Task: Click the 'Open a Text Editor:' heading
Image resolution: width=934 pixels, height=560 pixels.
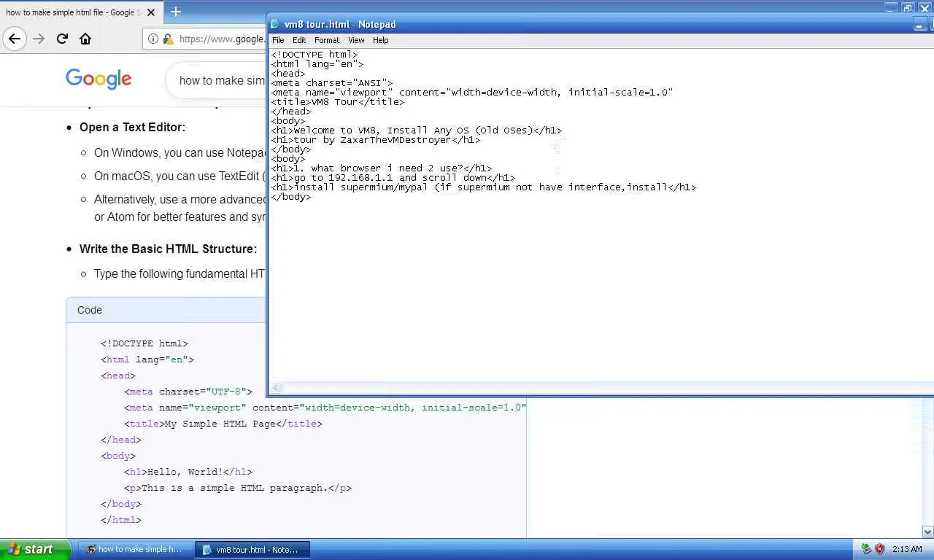Action: [132, 127]
